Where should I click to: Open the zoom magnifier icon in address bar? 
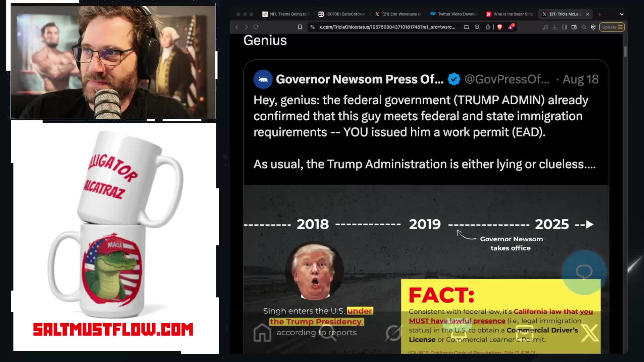[477, 27]
